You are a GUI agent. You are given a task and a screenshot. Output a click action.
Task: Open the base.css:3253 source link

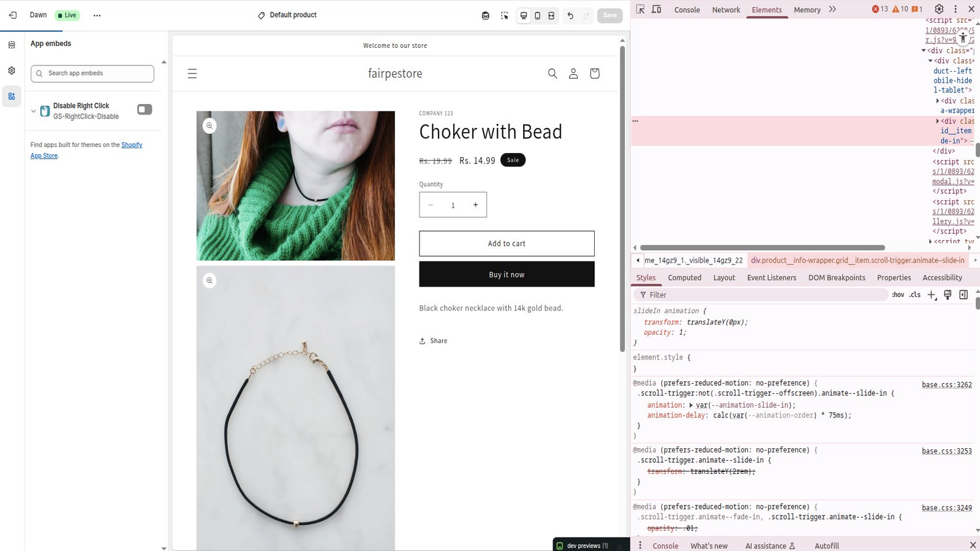[x=947, y=451]
